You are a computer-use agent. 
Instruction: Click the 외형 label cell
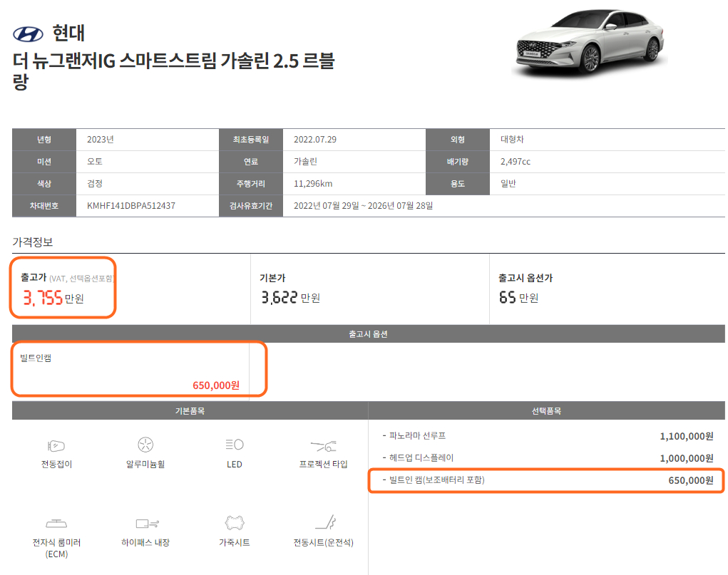point(457,140)
